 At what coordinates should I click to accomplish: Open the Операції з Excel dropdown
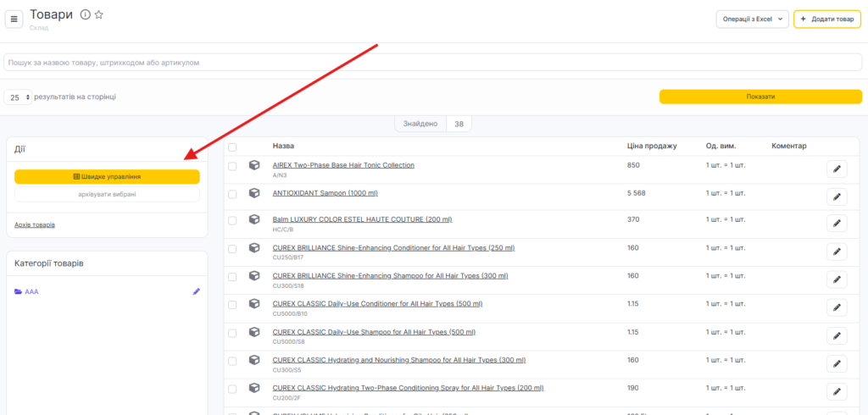click(752, 19)
